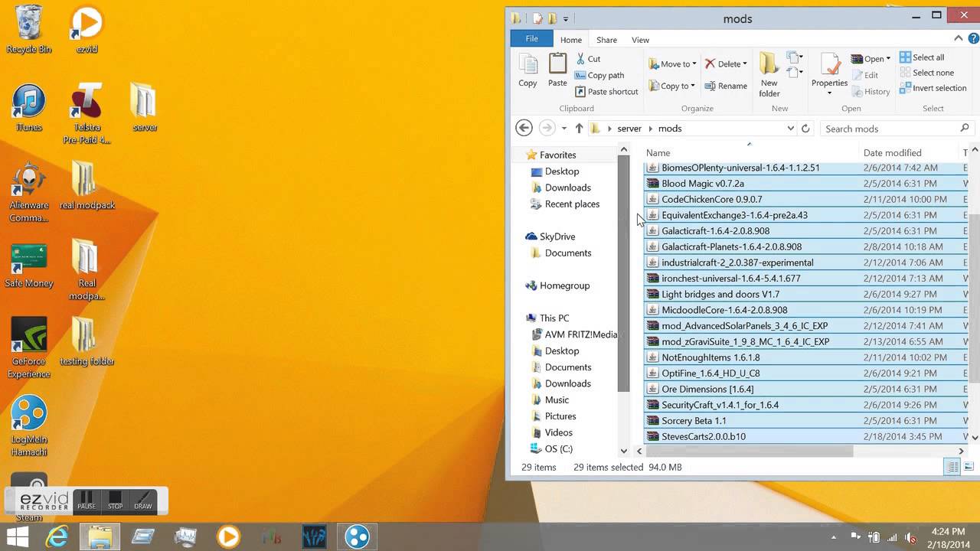The height and width of the screenshot is (551, 980).
Task: Open the Move to dropdown
Action: click(671, 64)
